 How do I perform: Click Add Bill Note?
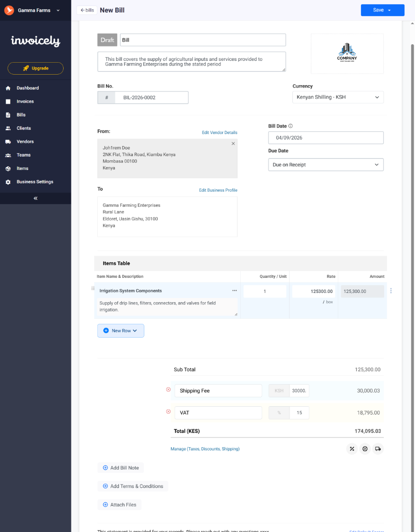[x=120, y=468]
